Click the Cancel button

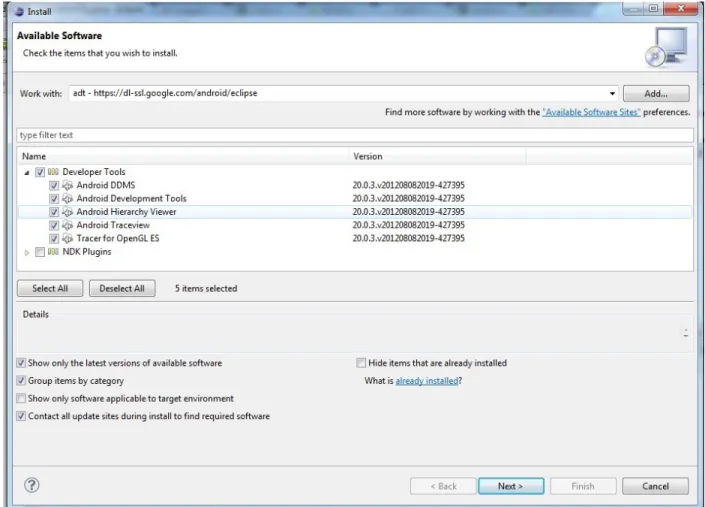(655, 486)
